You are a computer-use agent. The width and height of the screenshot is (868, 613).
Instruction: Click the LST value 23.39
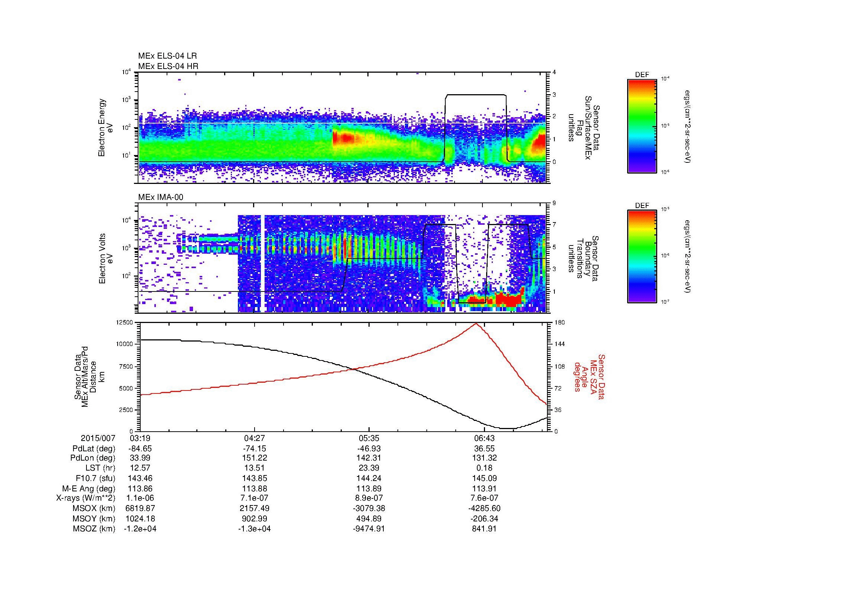[x=369, y=468]
